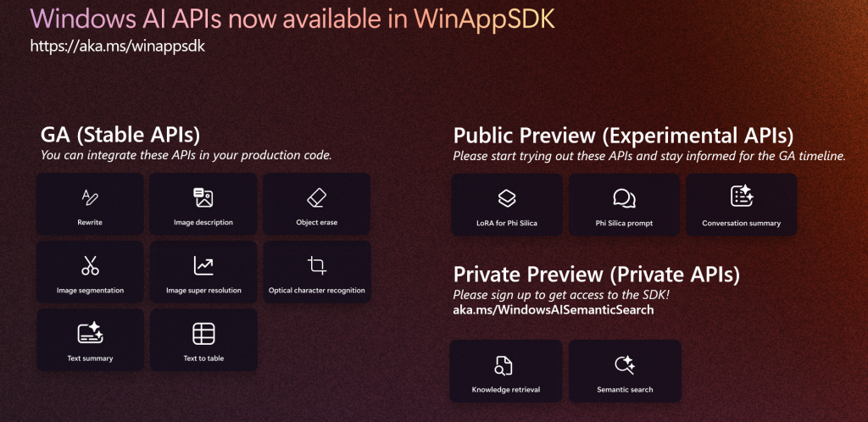The height and width of the screenshot is (422, 868).
Task: Select the Rewrite label
Action: tap(90, 222)
